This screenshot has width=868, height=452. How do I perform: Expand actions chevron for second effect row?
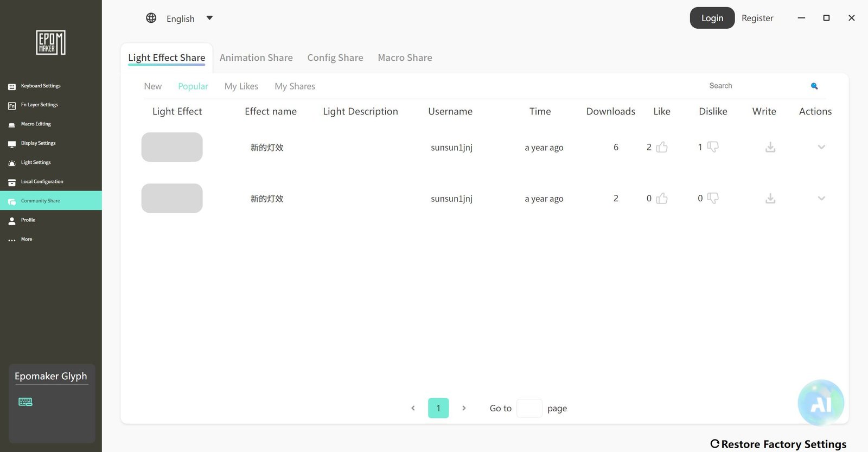point(821,199)
